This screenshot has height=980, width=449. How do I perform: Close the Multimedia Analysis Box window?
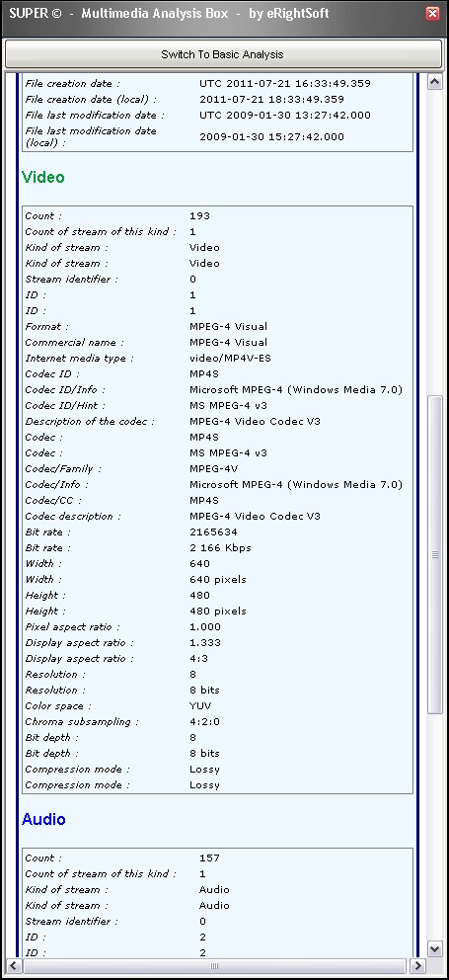pyautogui.click(x=432, y=14)
